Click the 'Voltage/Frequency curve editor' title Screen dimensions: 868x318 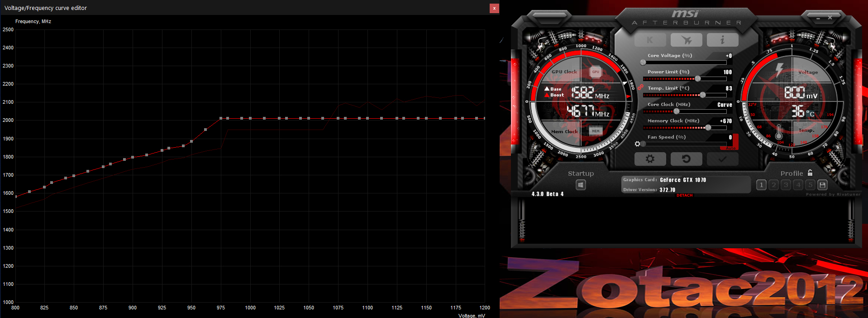(x=46, y=8)
